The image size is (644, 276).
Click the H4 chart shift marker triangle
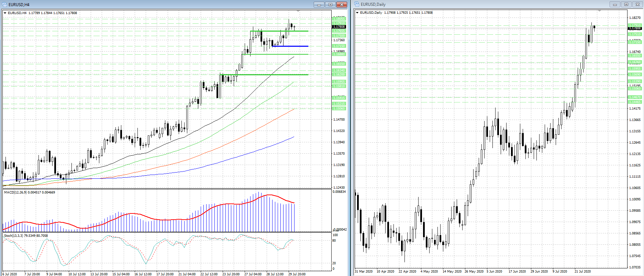(298, 11)
